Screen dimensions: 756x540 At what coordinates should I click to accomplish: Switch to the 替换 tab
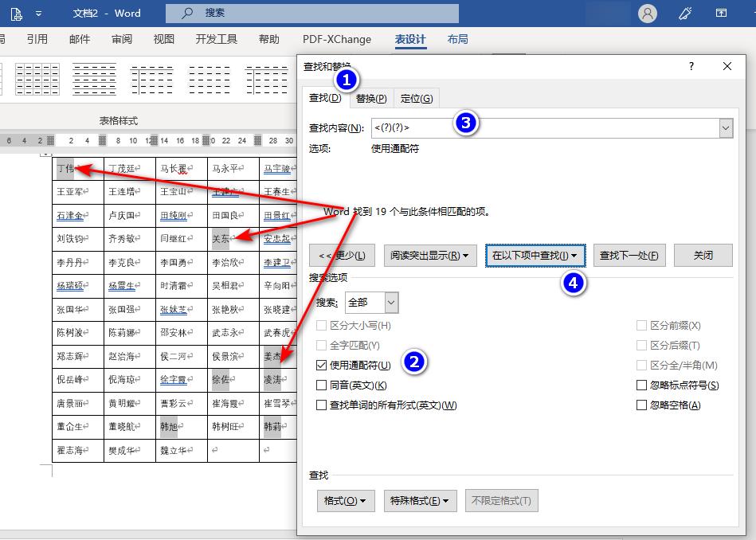coord(370,97)
